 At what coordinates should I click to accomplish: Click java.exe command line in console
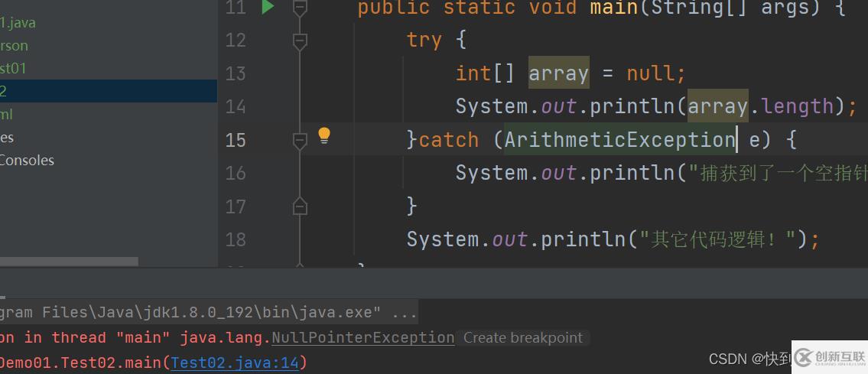tap(209, 313)
